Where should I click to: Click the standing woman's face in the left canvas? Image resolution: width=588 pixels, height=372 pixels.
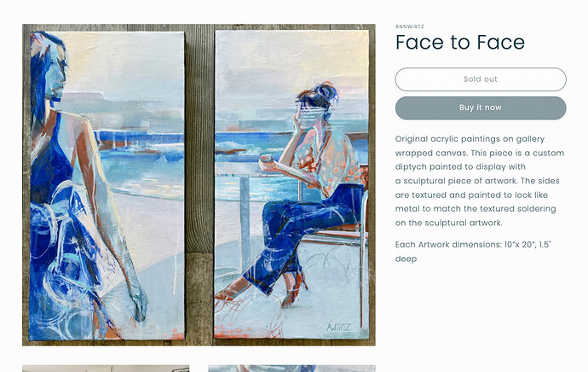coord(55,78)
